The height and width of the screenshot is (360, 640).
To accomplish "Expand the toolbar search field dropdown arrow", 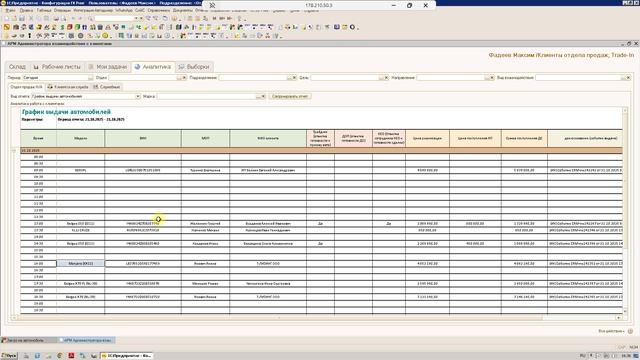I will (136, 18).
